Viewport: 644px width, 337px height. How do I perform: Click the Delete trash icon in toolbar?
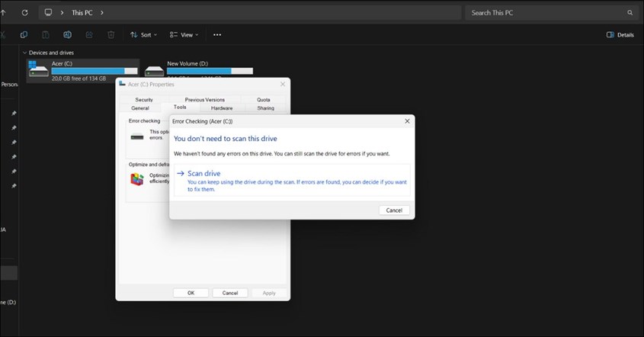click(x=111, y=35)
